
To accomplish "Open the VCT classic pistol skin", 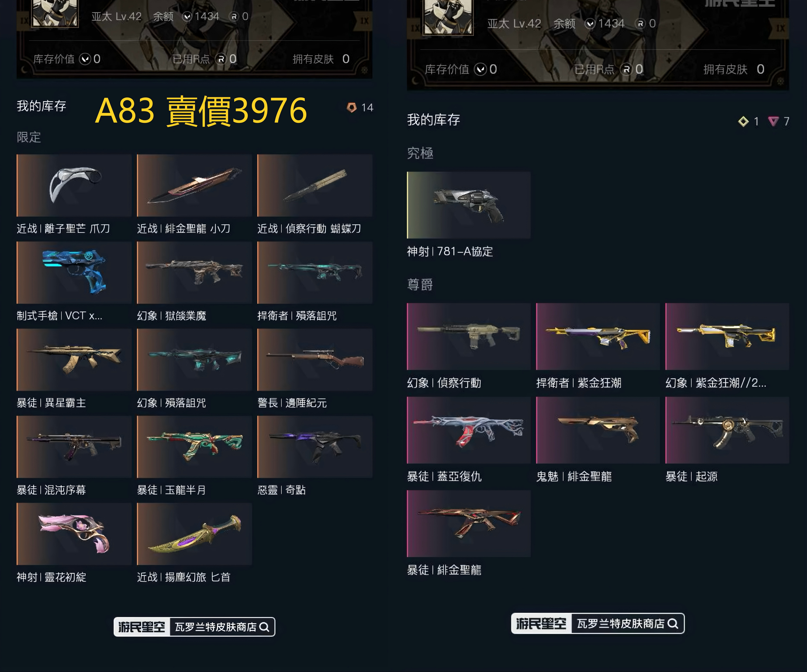I will click(74, 272).
